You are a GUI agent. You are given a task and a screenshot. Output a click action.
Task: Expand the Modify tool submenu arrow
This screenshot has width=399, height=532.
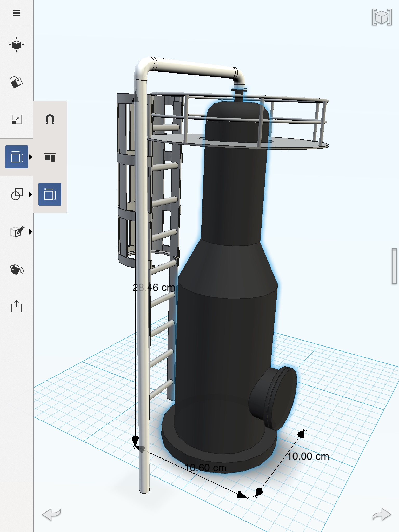coord(31,232)
